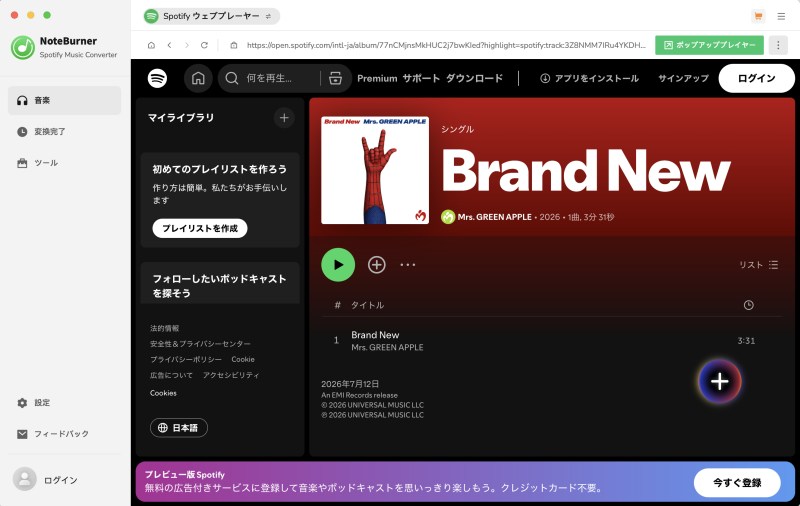Open the 音楽 section in sidebar
This screenshot has width=800, height=506.
pos(64,100)
